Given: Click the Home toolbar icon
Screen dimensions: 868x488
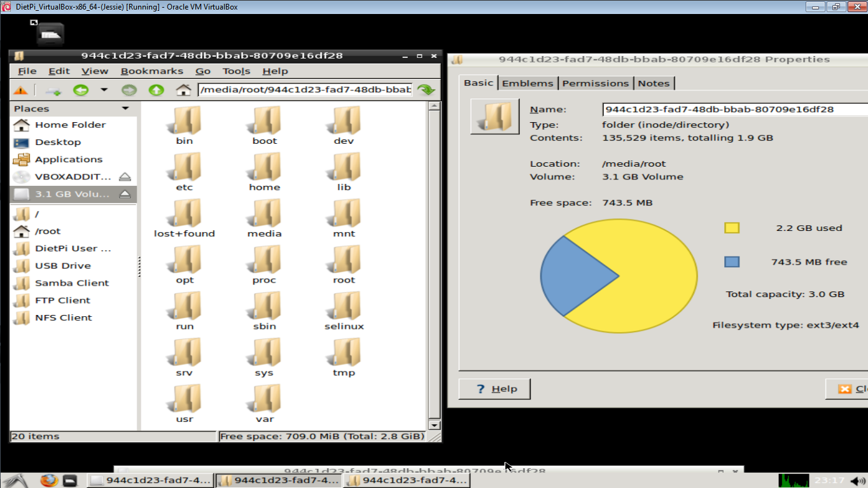Looking at the screenshot, I should [x=184, y=90].
